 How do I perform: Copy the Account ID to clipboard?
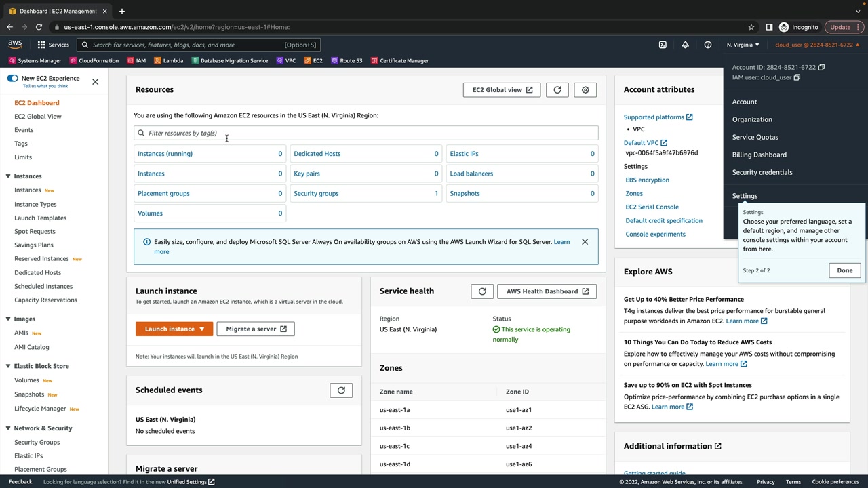(821, 67)
